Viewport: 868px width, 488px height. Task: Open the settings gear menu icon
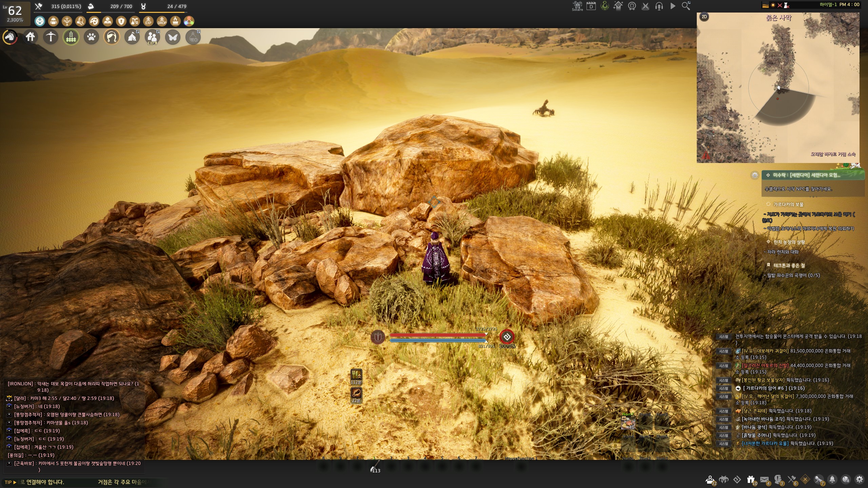click(859, 480)
